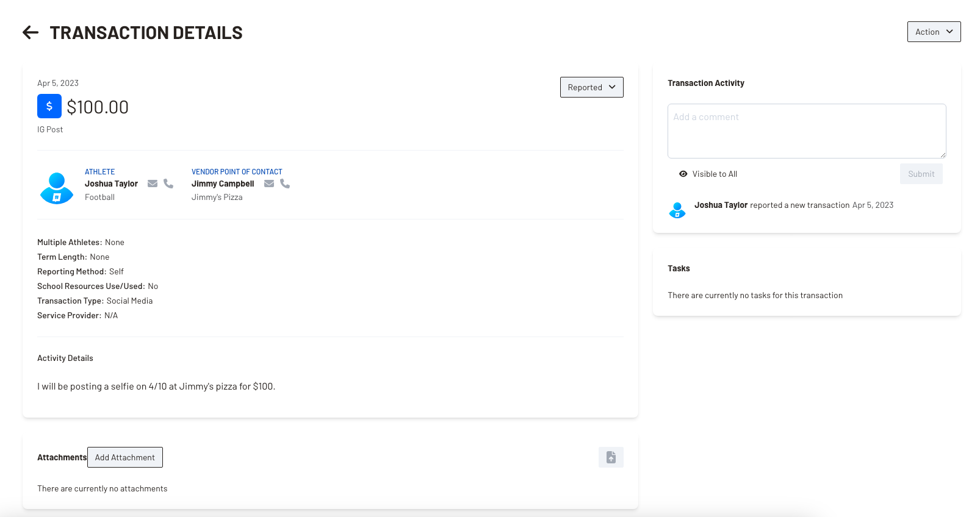The height and width of the screenshot is (517, 980).
Task: Click the Jimmy's Pizza vendor label
Action: [217, 197]
